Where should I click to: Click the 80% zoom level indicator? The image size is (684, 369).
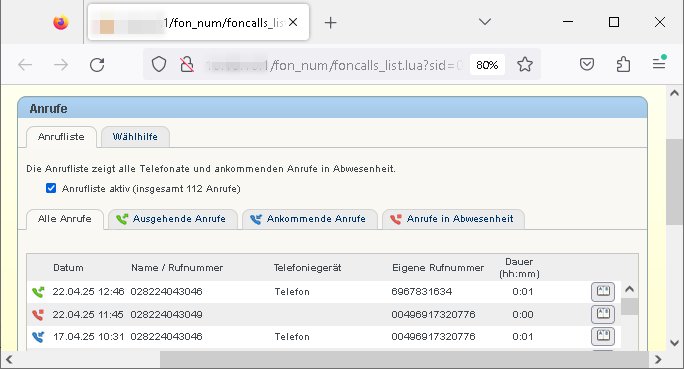487,65
